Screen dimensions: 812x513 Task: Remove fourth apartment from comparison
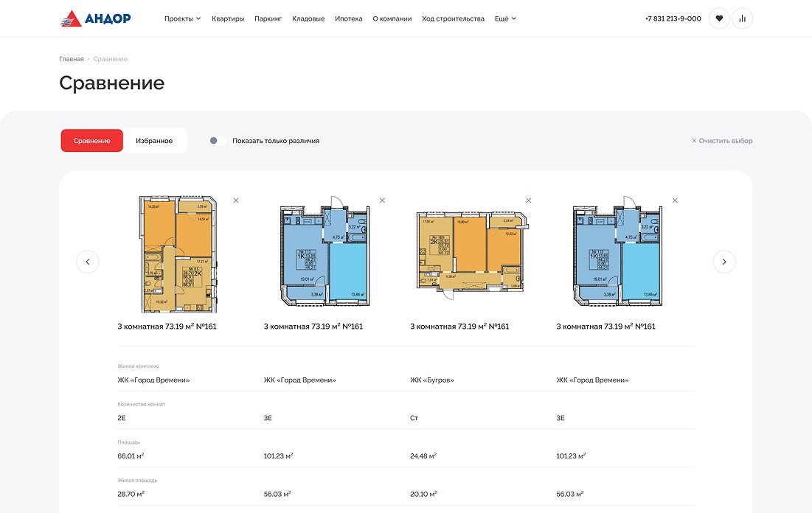[675, 200]
